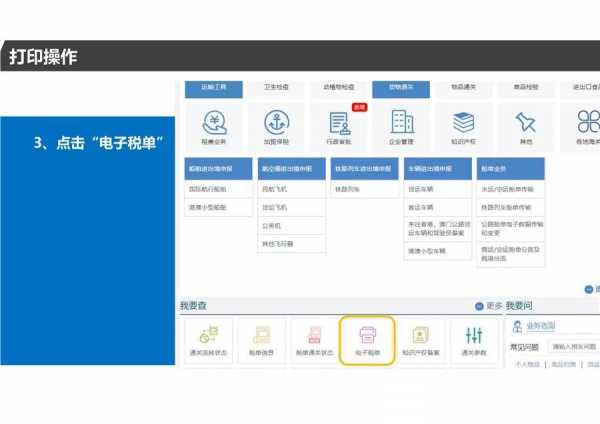Expand 更多 next to 我要查
The width and height of the screenshot is (600, 424).
click(x=488, y=305)
